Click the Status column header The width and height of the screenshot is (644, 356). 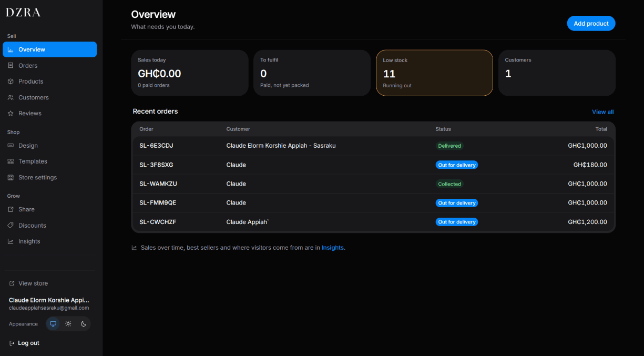[x=443, y=129]
